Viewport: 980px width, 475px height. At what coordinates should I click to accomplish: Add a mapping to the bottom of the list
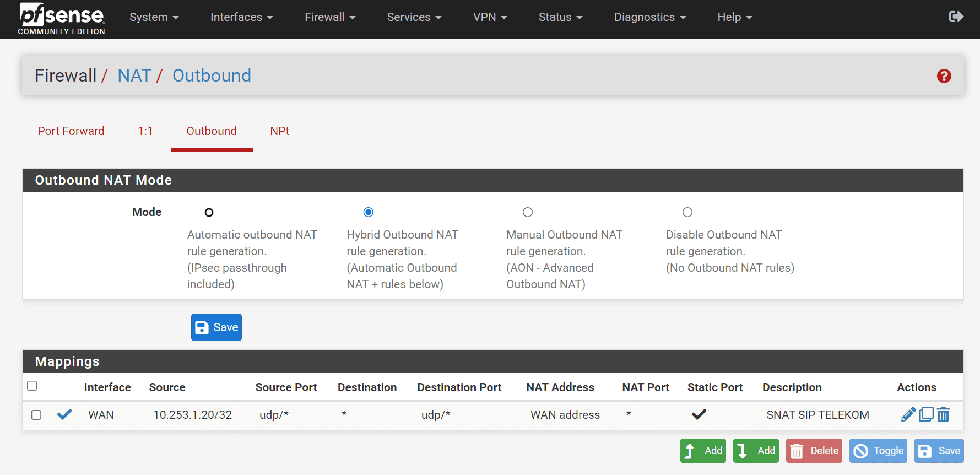pyautogui.click(x=756, y=451)
